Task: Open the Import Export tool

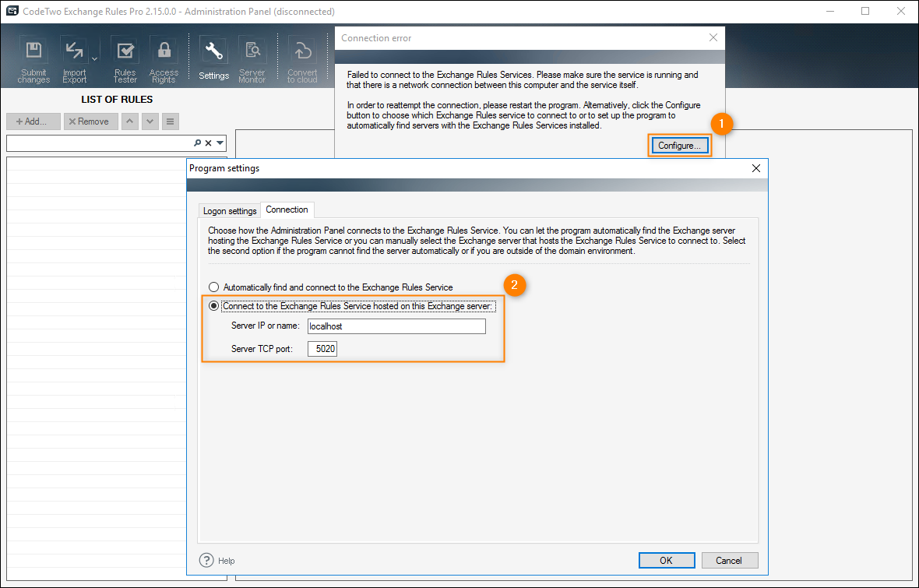Action: (75, 61)
